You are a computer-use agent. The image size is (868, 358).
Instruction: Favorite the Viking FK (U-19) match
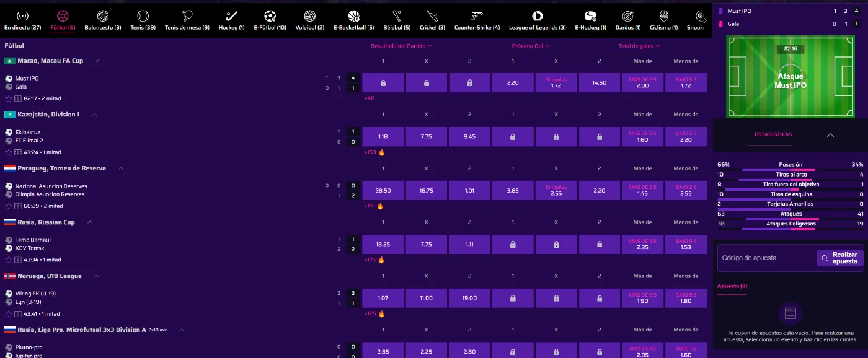9,314
